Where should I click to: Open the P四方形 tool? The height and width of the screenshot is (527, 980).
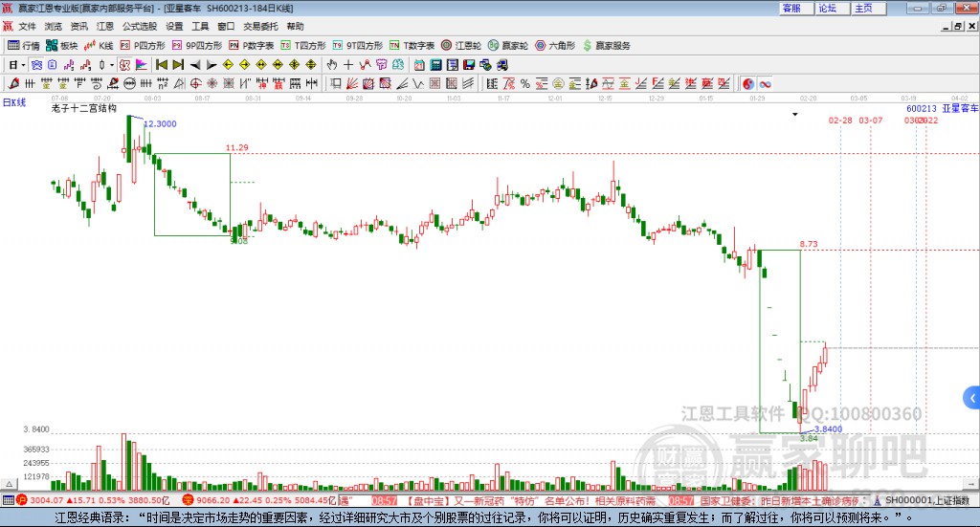tap(142, 46)
